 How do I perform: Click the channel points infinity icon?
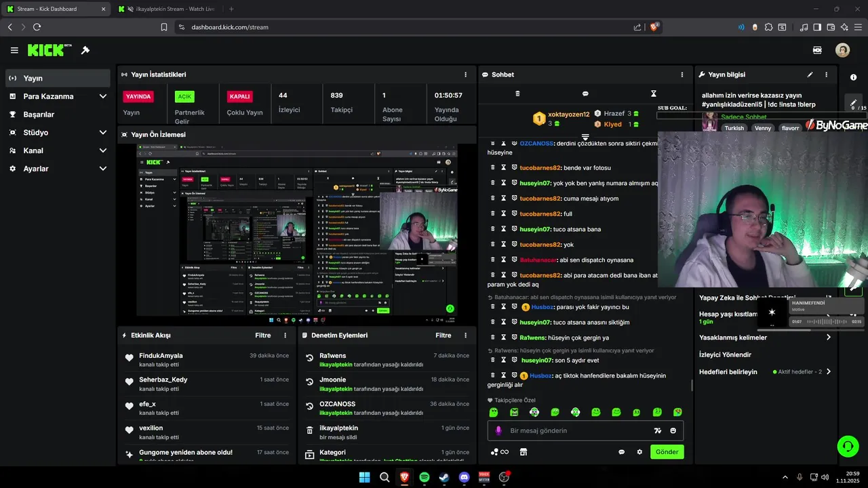(x=500, y=452)
